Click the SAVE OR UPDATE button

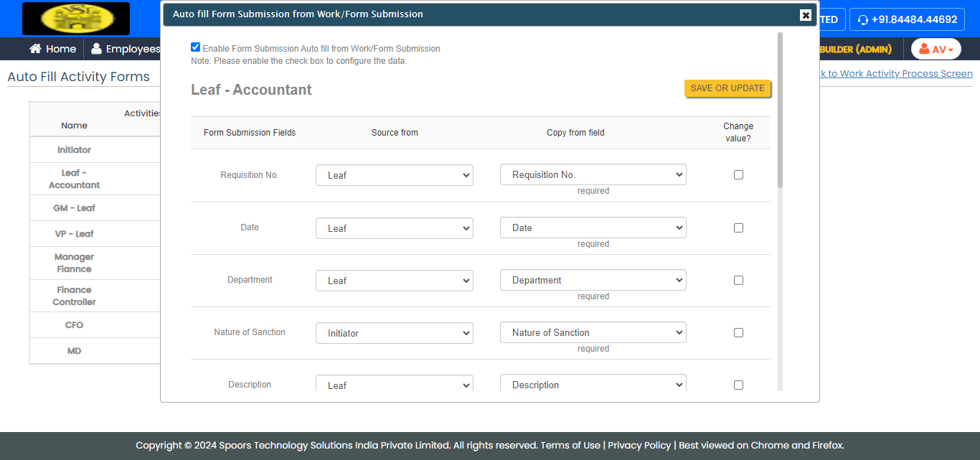[x=727, y=88]
